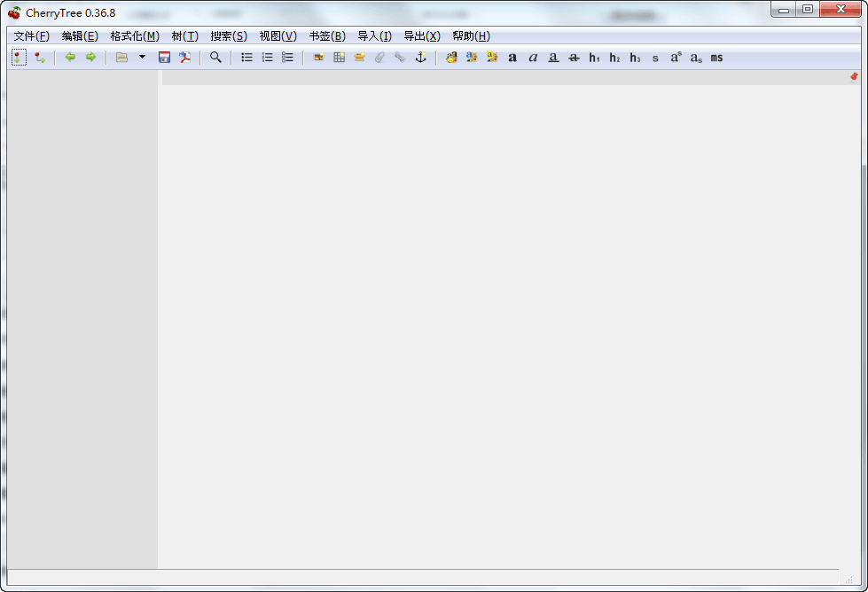This screenshot has width=868, height=592.
Task: Click the add sub node icon
Action: (40, 58)
